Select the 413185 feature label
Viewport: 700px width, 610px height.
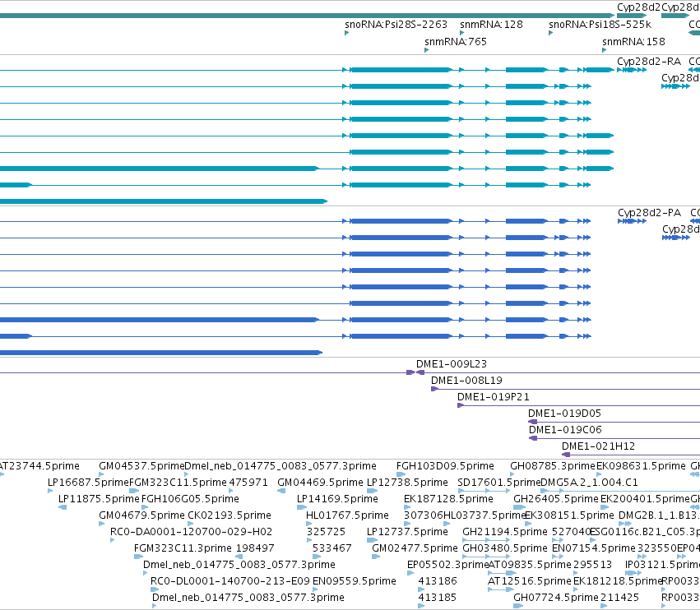438,598
